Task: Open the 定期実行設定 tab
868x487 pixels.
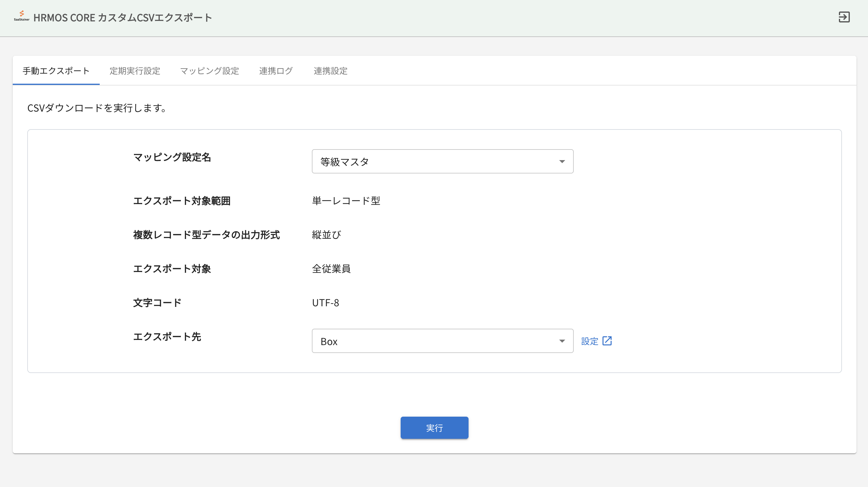Action: coord(135,71)
